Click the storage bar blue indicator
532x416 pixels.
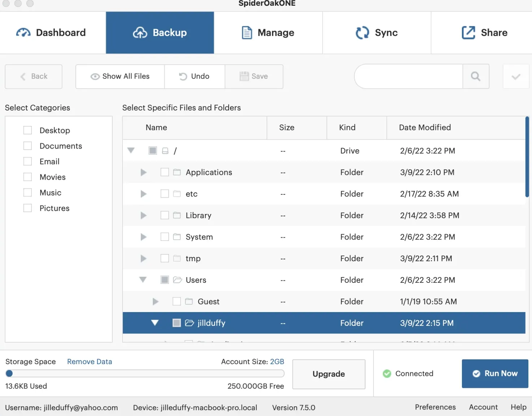pyautogui.click(x=9, y=373)
